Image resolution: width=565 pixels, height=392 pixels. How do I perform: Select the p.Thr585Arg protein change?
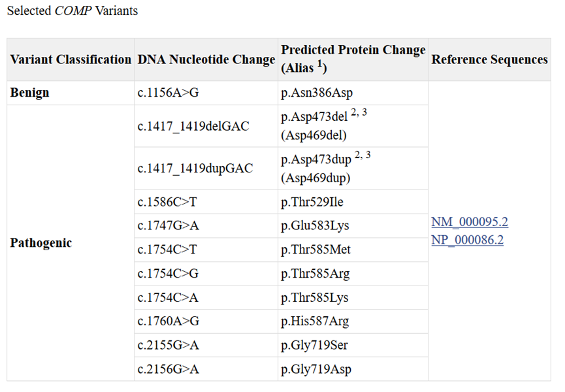pos(315,274)
